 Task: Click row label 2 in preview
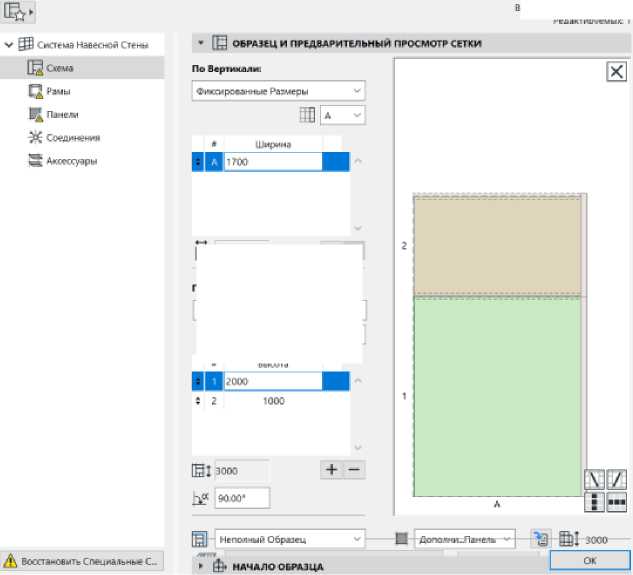click(404, 246)
